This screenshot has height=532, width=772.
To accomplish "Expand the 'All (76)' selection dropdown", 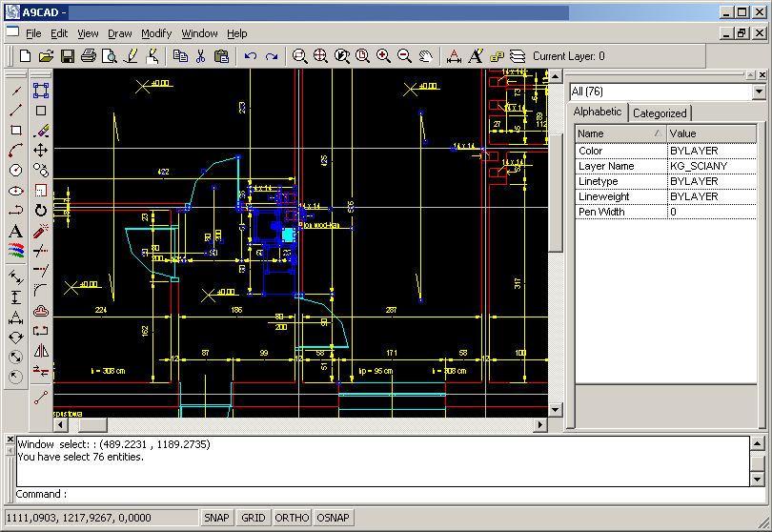I will coord(759,92).
